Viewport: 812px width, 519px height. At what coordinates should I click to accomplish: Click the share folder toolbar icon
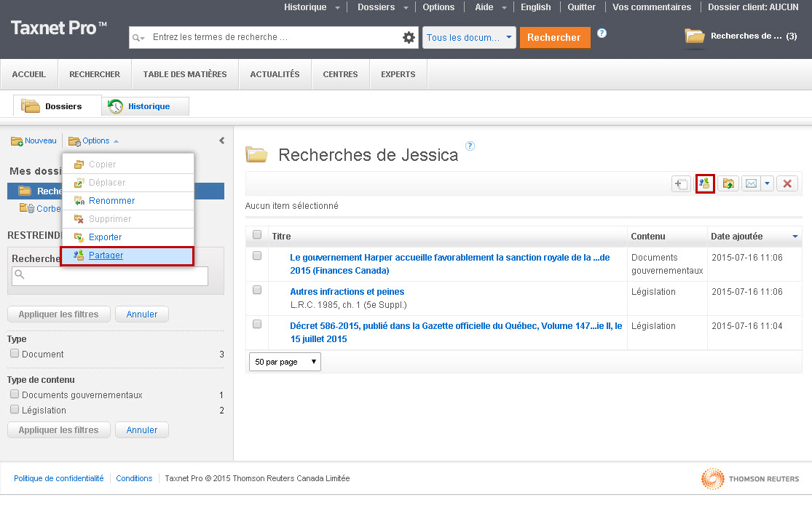(x=705, y=183)
